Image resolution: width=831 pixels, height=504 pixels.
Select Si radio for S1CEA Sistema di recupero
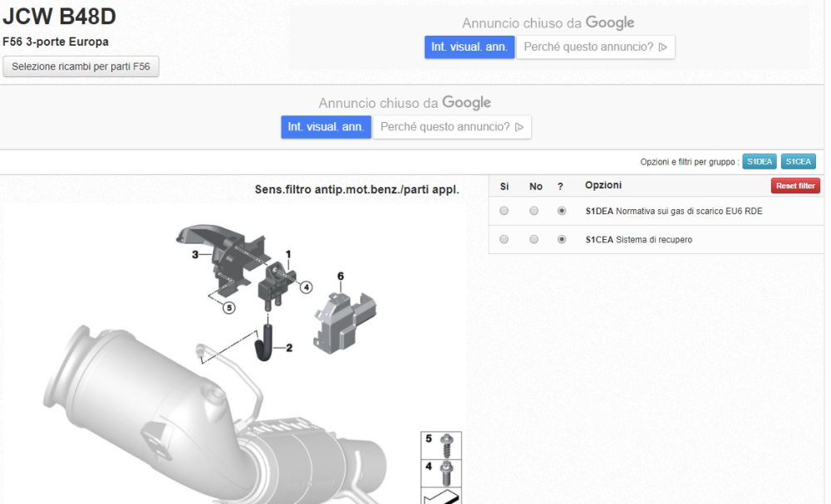click(x=504, y=239)
